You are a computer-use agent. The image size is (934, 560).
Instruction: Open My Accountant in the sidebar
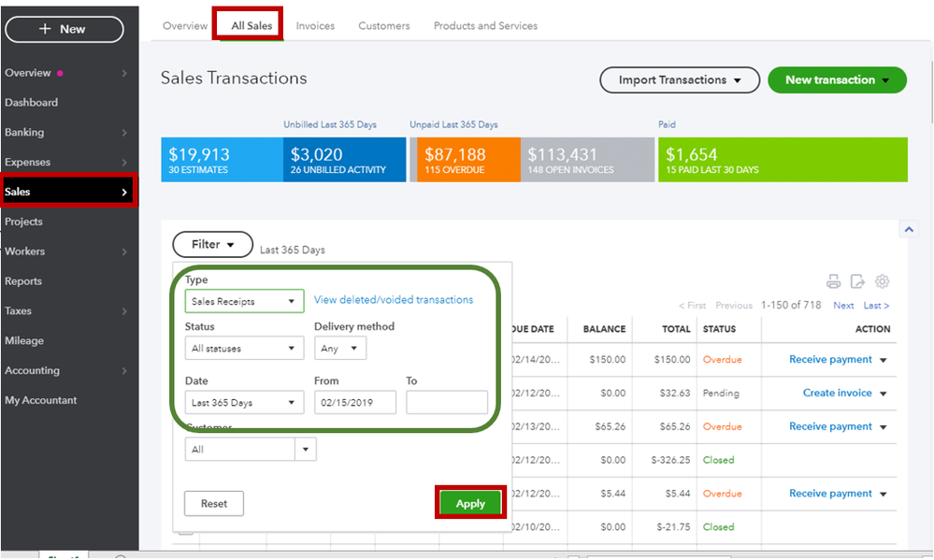(41, 400)
